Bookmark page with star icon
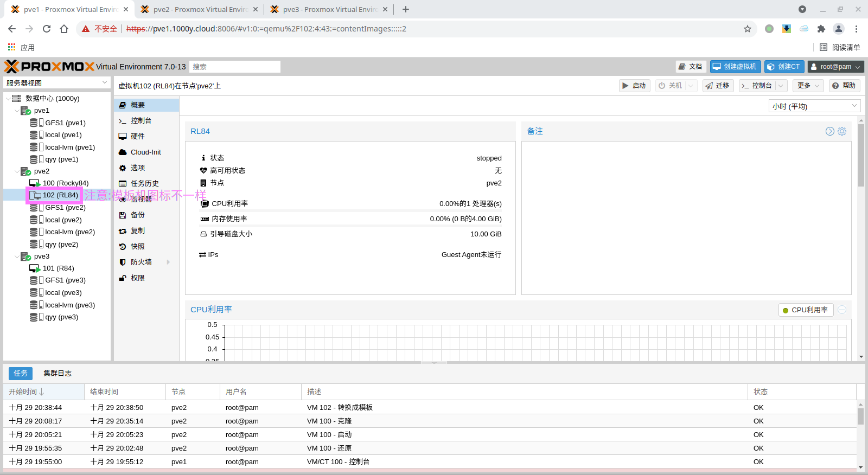868x475 pixels. (x=748, y=29)
